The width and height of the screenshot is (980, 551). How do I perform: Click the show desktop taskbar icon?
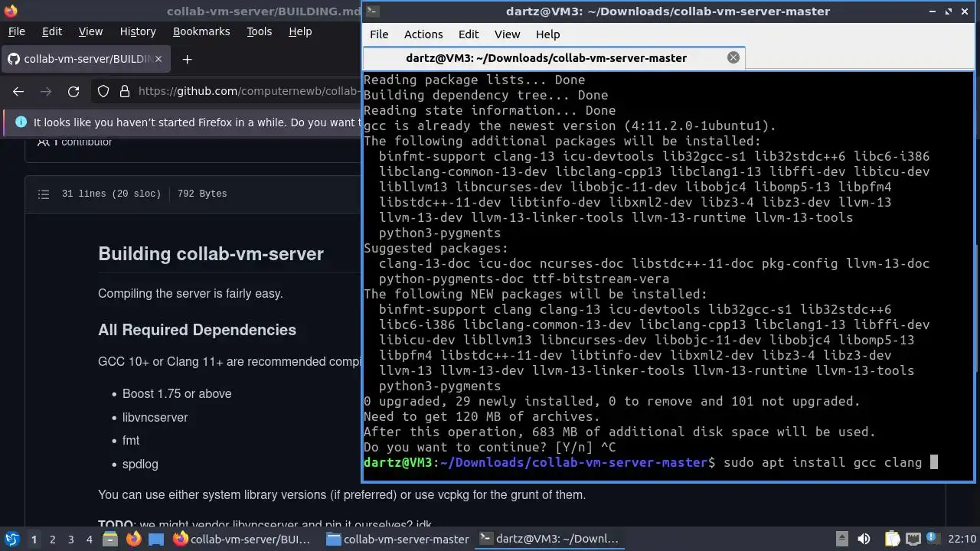156,539
